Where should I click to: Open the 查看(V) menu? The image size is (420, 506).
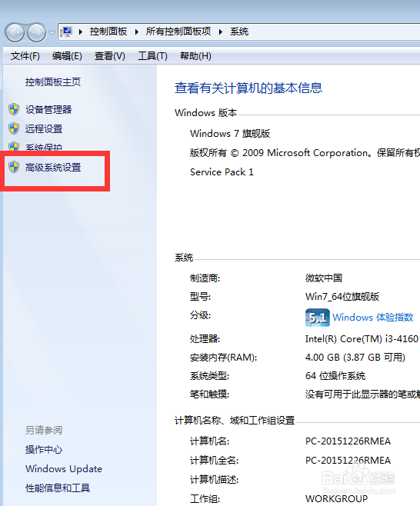tap(110, 56)
